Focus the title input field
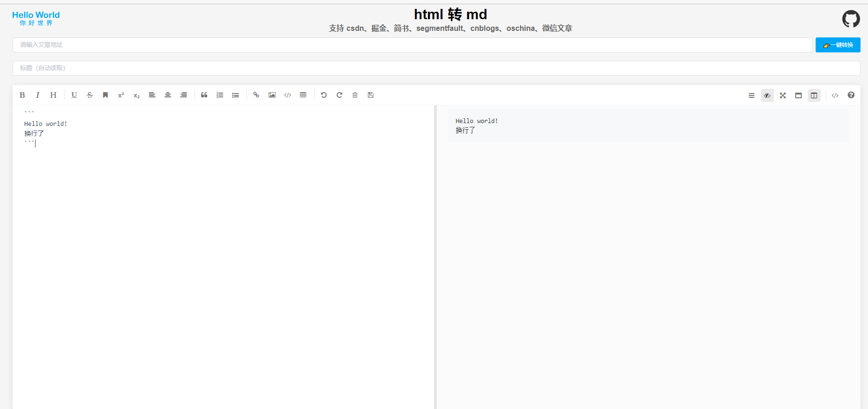 coord(436,68)
